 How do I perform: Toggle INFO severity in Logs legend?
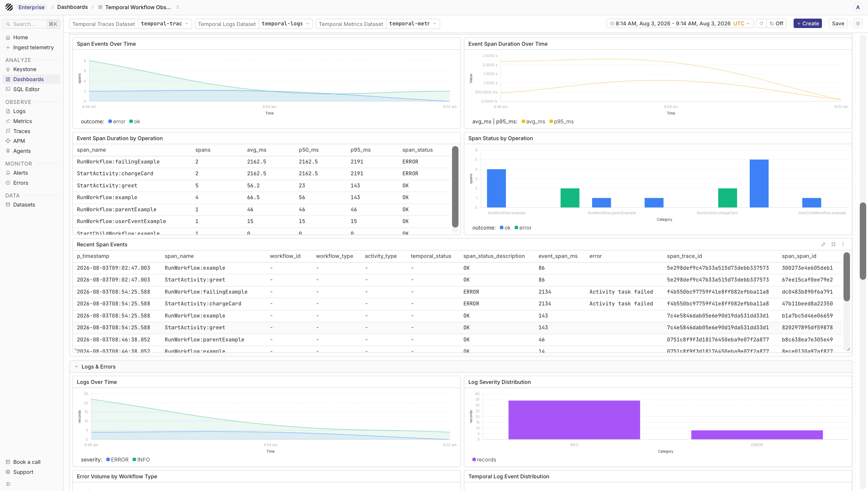(x=141, y=460)
